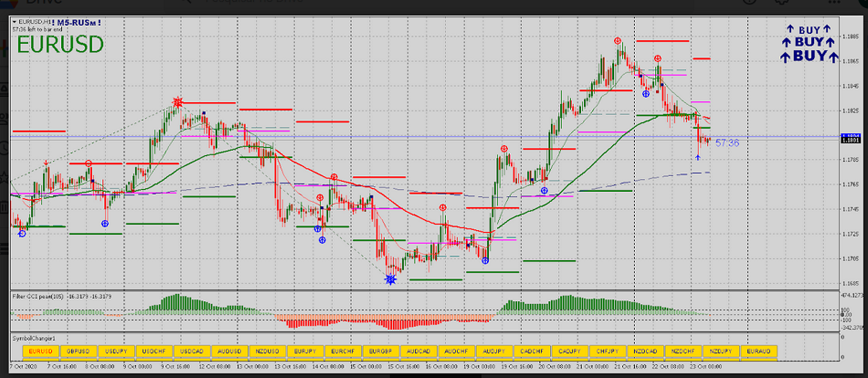Switch to the EURAUD symbol
This screenshot has width=868, height=378.
tap(758, 351)
